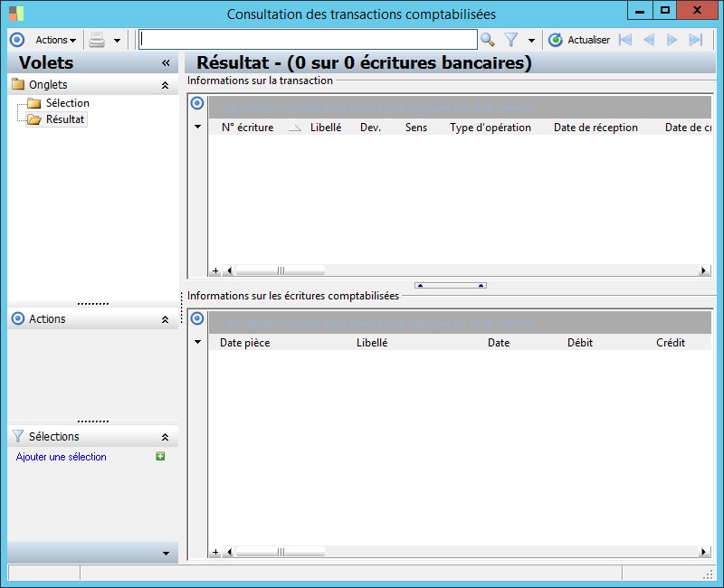Go to the previous record arrow
This screenshot has width=724, height=588.
point(649,40)
